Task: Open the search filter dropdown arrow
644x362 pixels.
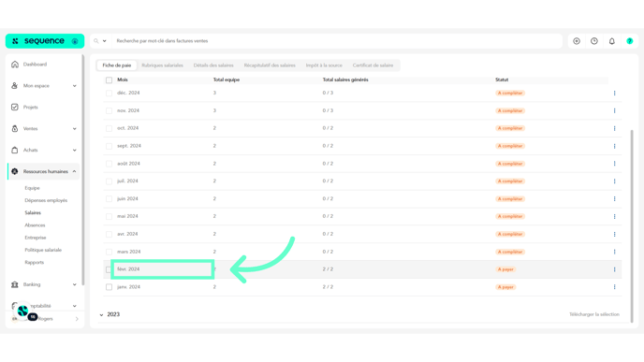Action: pyautogui.click(x=104, y=41)
